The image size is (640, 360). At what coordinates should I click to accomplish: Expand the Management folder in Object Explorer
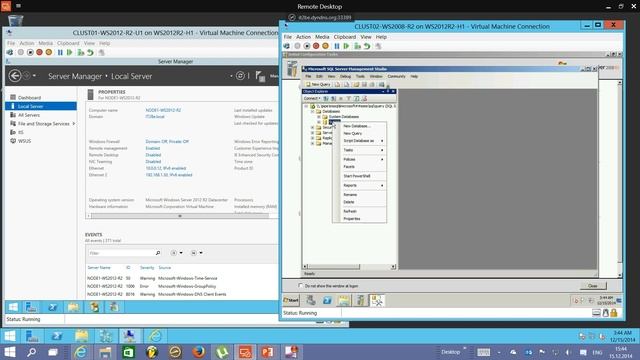pyautogui.click(x=313, y=143)
